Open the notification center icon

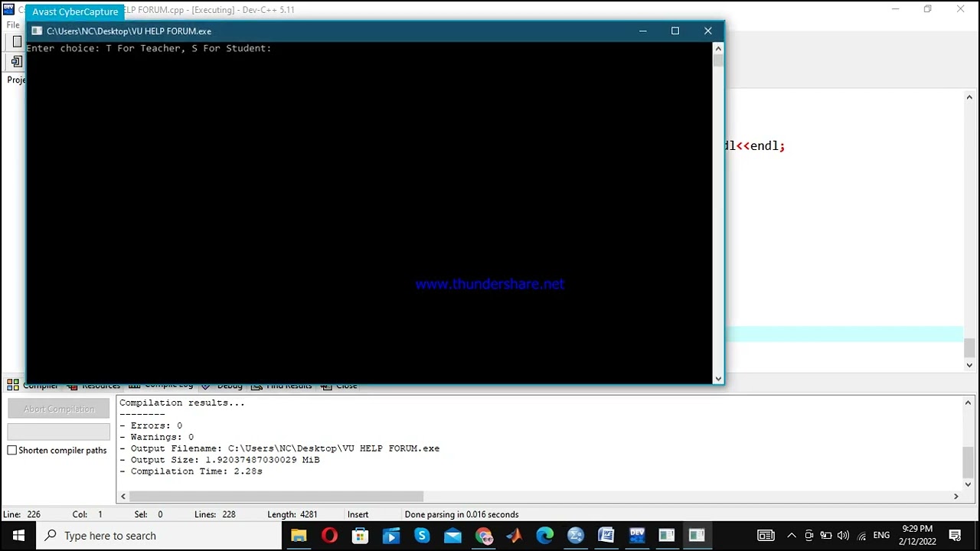click(x=955, y=536)
